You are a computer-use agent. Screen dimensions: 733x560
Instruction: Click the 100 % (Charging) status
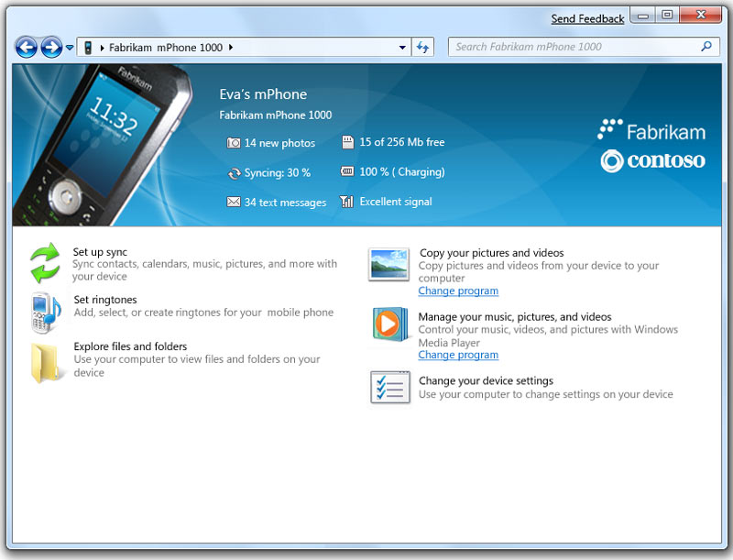402,171
